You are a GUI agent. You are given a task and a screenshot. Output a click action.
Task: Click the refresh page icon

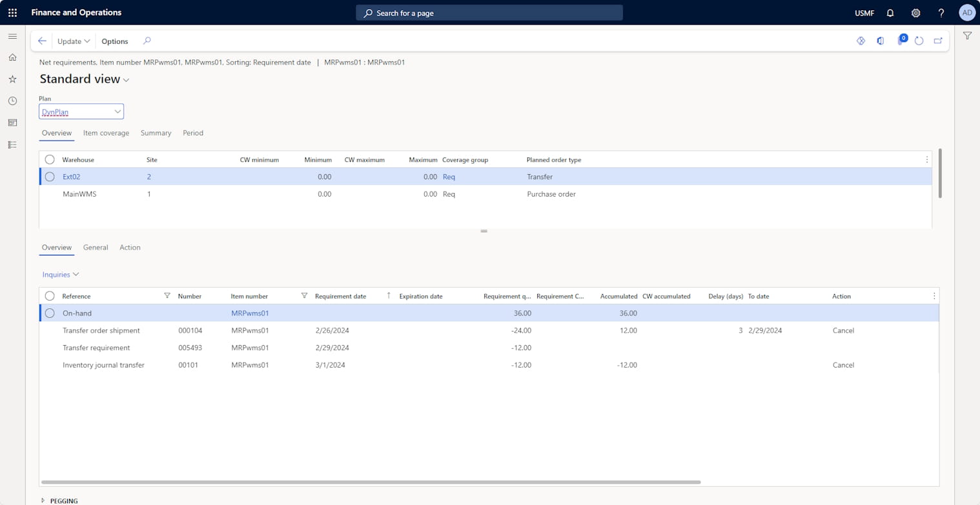click(919, 41)
